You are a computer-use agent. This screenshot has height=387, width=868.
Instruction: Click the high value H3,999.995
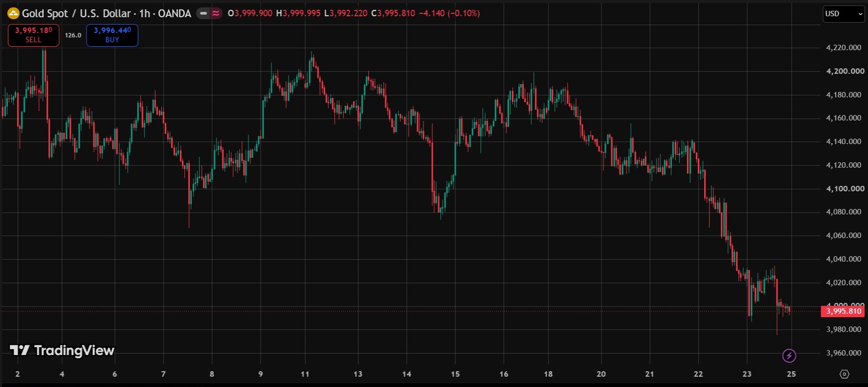tap(298, 13)
